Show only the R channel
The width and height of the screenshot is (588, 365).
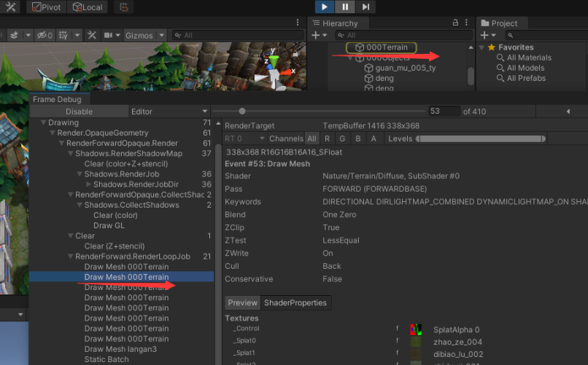tap(327, 139)
